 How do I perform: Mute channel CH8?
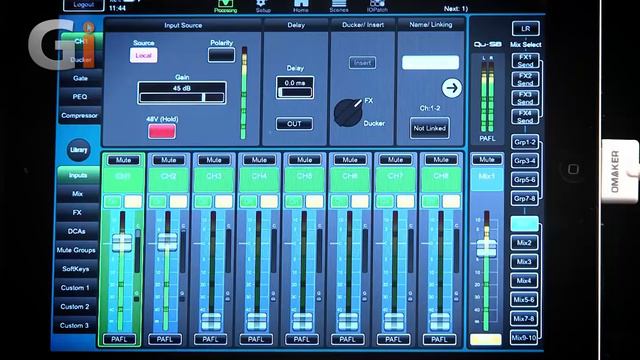coord(441,160)
